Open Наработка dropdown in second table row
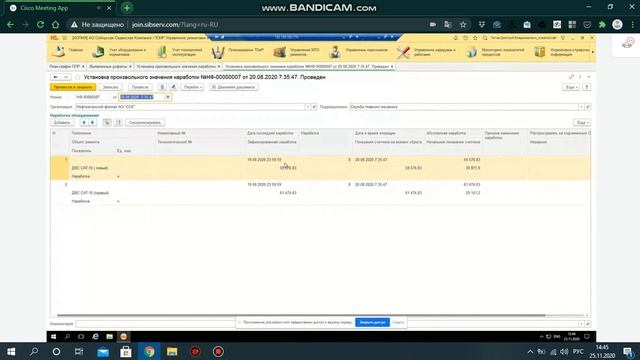 118,202
